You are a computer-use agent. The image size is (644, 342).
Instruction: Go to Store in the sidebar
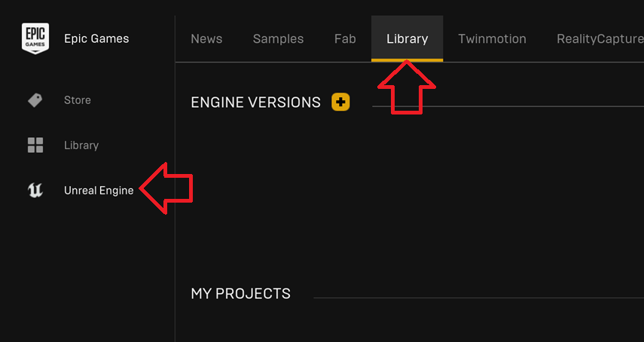pos(78,100)
